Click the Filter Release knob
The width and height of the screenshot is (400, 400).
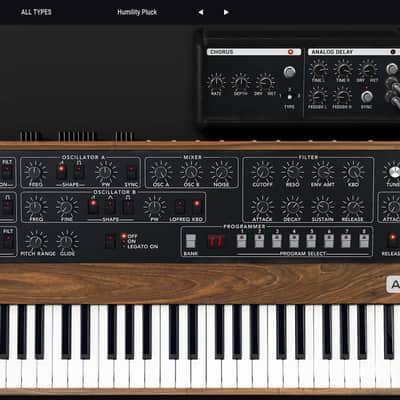point(353,207)
